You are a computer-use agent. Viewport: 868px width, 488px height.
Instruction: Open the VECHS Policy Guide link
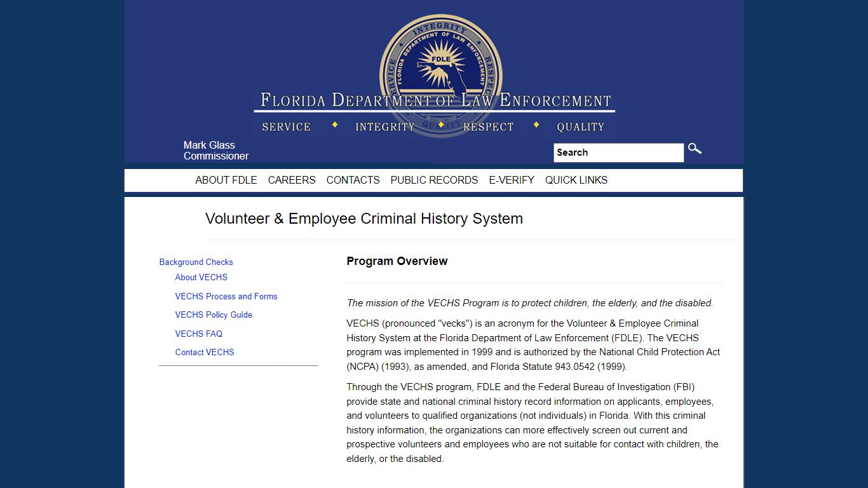[214, 315]
